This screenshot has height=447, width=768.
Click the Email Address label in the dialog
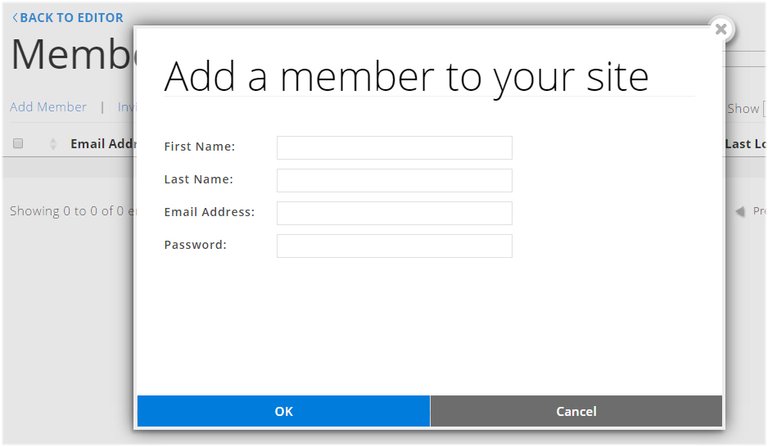209,212
